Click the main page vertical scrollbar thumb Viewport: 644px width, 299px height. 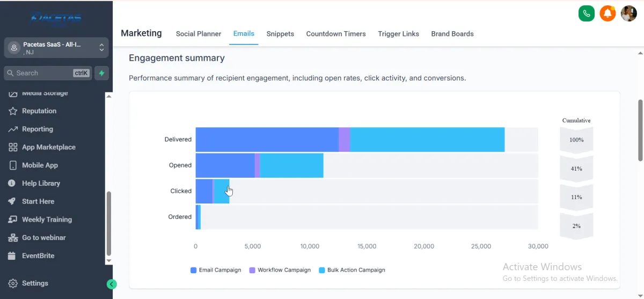[640, 130]
